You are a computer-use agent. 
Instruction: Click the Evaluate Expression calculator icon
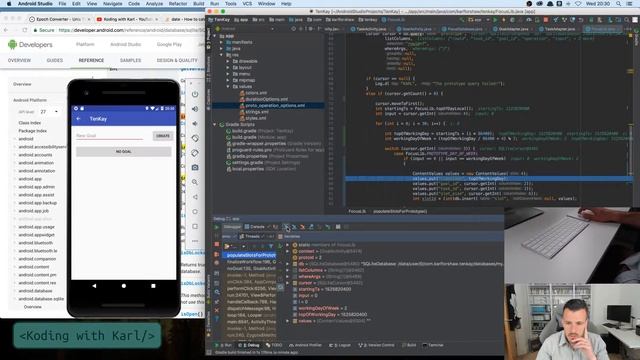pos(338,227)
